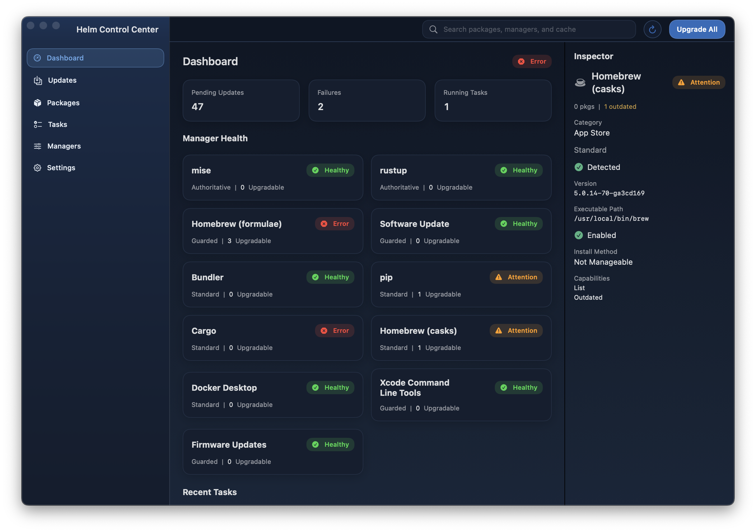Screen dimensions: 756x532
Task: Click the Healthy check icon on Docker Desktop
Action: tap(316, 388)
